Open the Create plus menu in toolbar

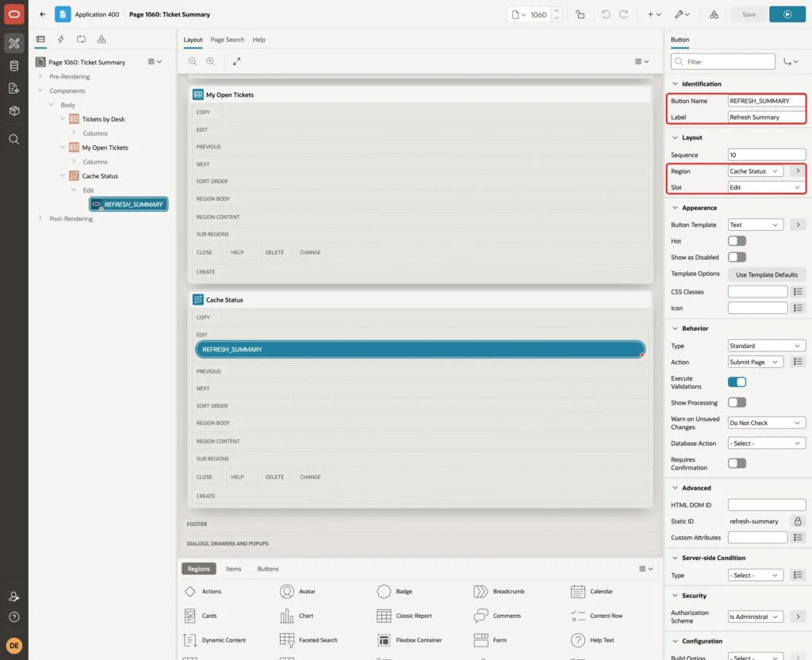pyautogui.click(x=654, y=14)
